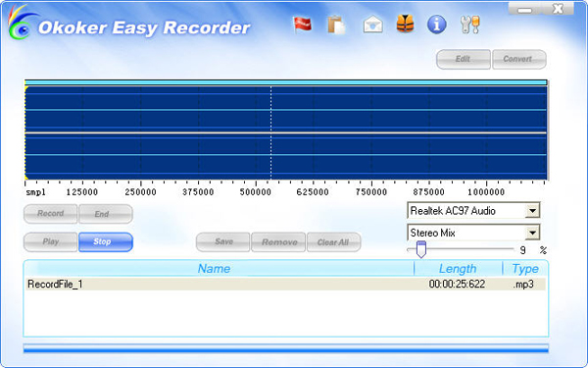Click the light blue waveform overview strip
588x368 pixels.
286,82
